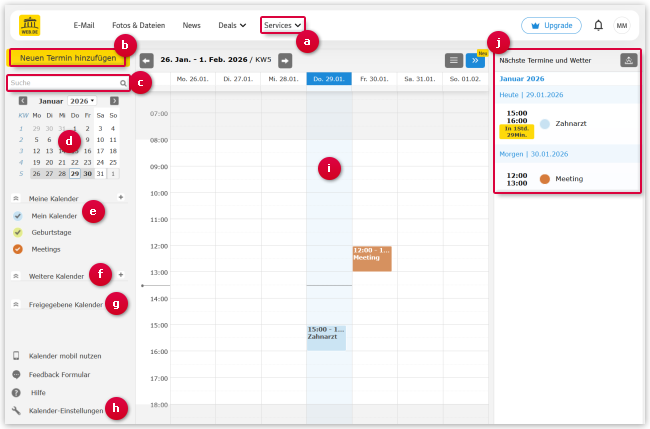The image size is (650, 429).
Task: Open Kalender-Einstellungen link
Action: pos(65,410)
